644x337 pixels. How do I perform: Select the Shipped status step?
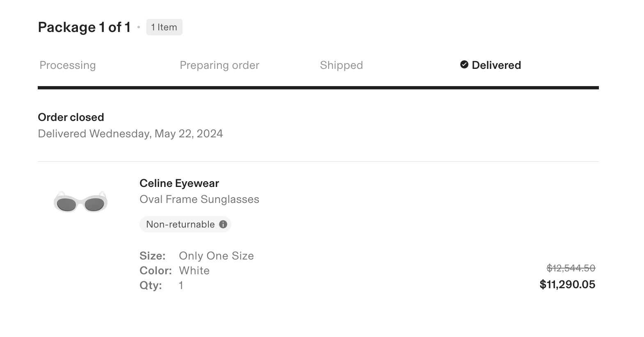[341, 65]
